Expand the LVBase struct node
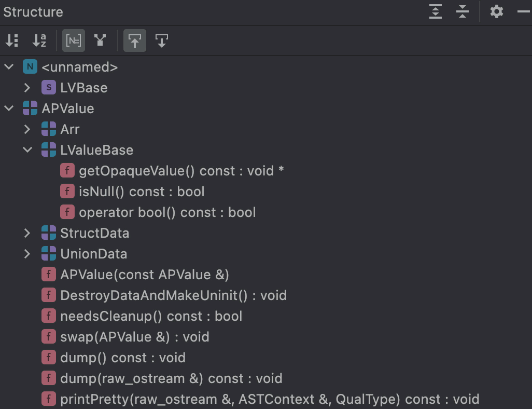The width and height of the screenshot is (532, 409). (x=27, y=88)
